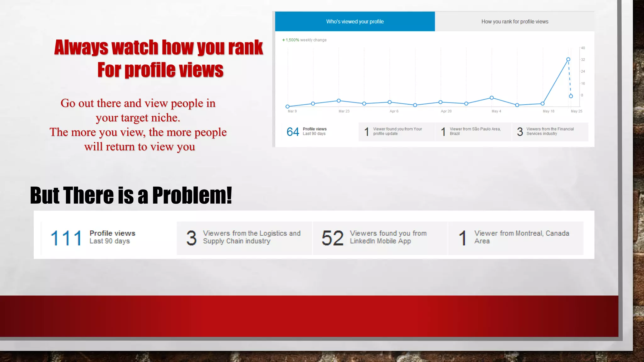Click the 'Always watch how you rank' heading

coord(158,47)
